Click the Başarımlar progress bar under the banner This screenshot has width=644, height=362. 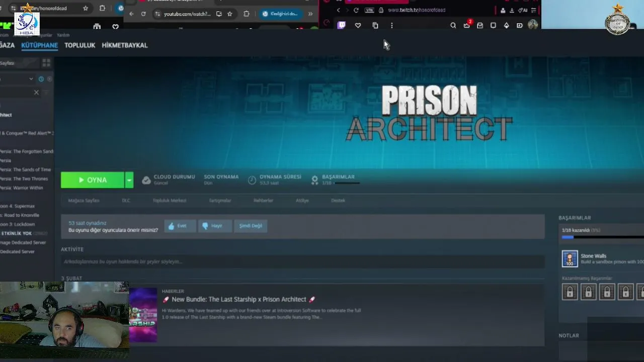tap(347, 183)
